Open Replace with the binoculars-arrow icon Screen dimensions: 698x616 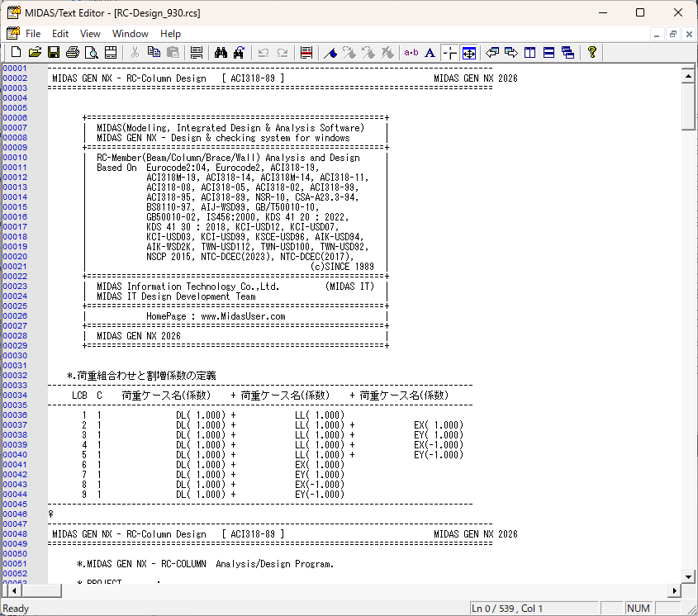tap(240, 53)
